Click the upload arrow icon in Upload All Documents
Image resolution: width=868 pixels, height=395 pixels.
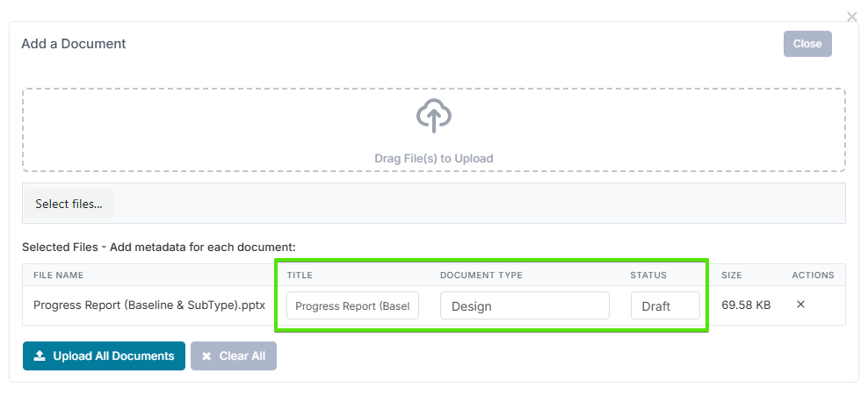[40, 356]
